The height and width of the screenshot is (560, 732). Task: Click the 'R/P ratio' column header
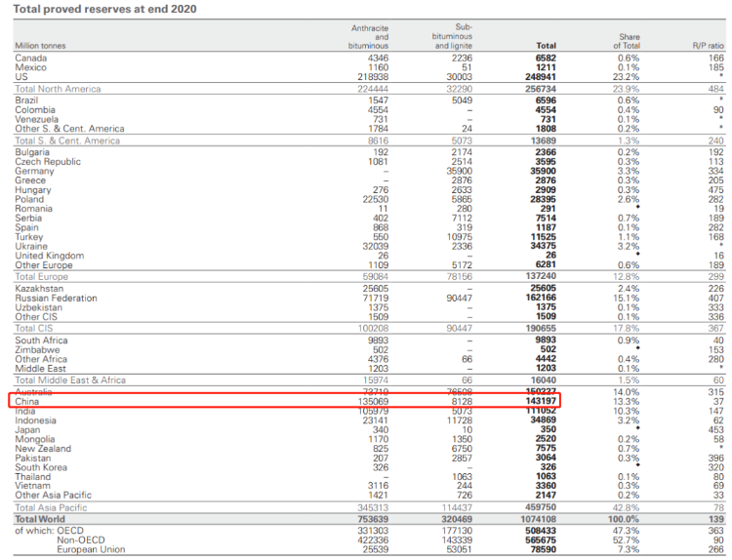click(708, 46)
